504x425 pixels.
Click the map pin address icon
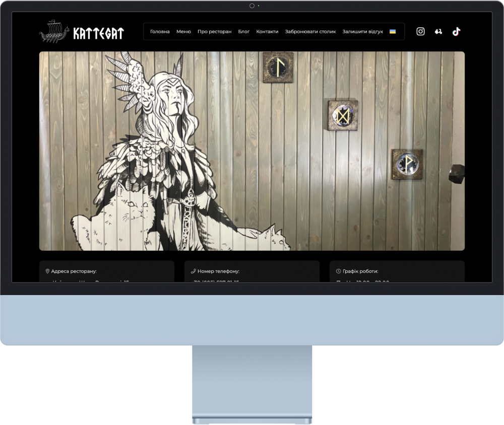click(x=47, y=271)
